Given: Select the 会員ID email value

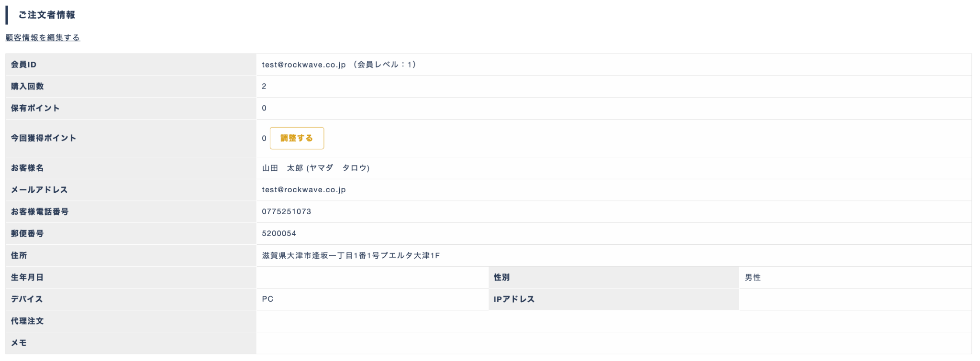Looking at the screenshot, I should [x=303, y=65].
